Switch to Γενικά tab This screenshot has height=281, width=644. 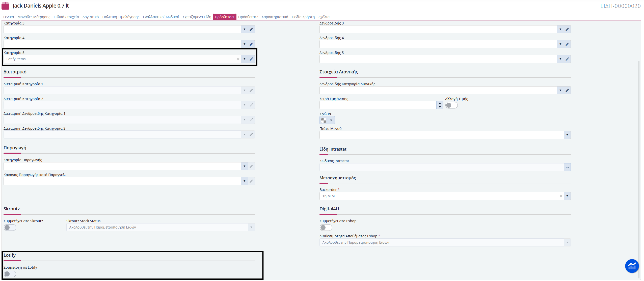coord(9,17)
